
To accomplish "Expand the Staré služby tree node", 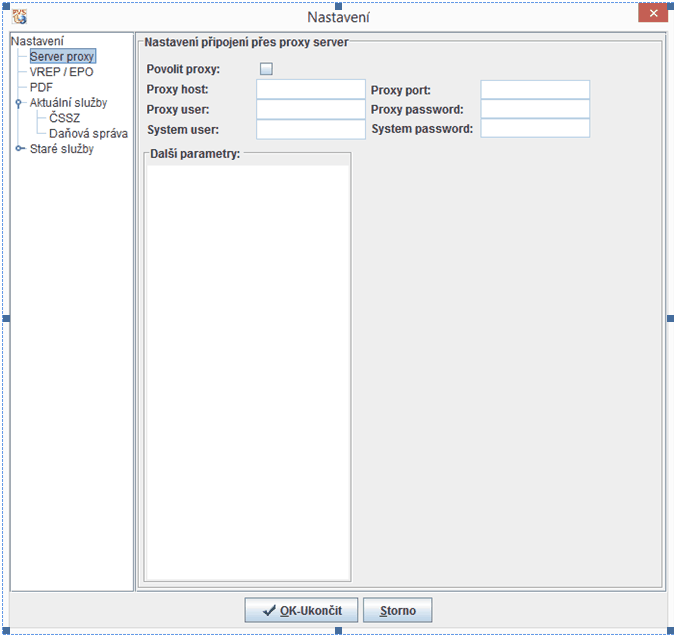I will [x=18, y=149].
